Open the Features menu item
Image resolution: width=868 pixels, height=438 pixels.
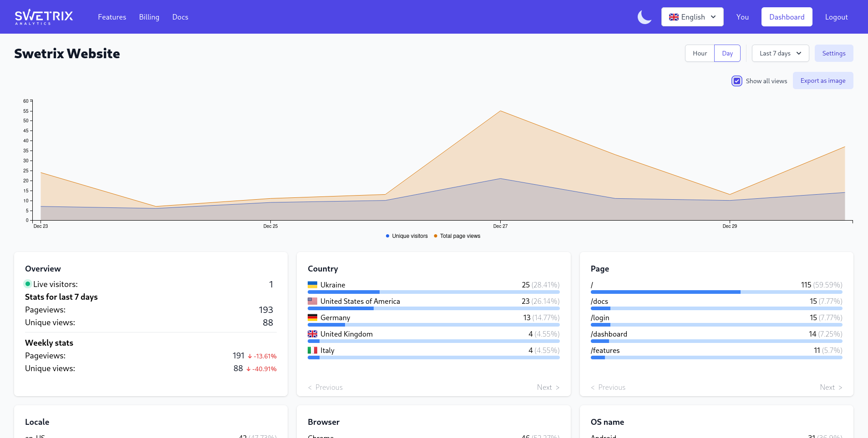click(x=112, y=17)
